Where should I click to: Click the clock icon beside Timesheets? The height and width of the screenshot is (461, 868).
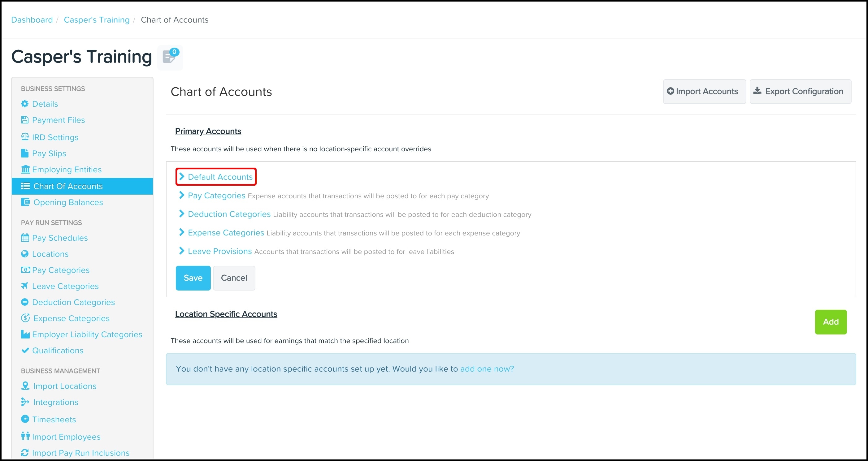click(25, 419)
